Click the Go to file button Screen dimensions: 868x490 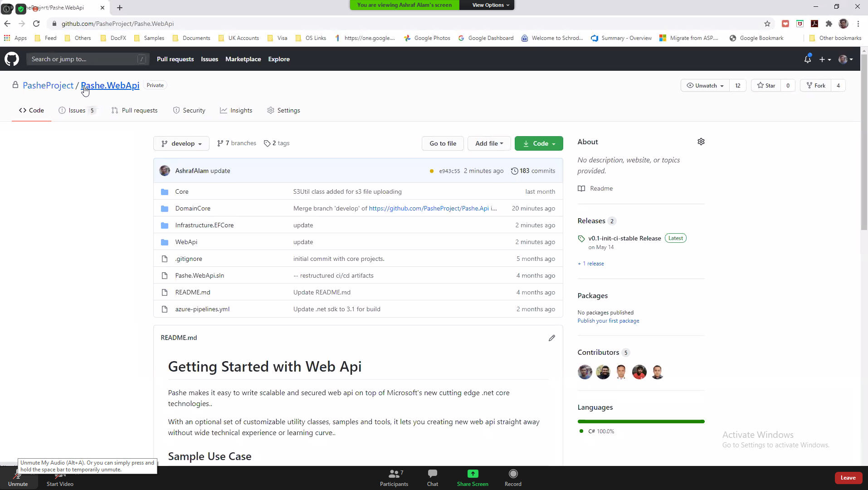click(443, 143)
